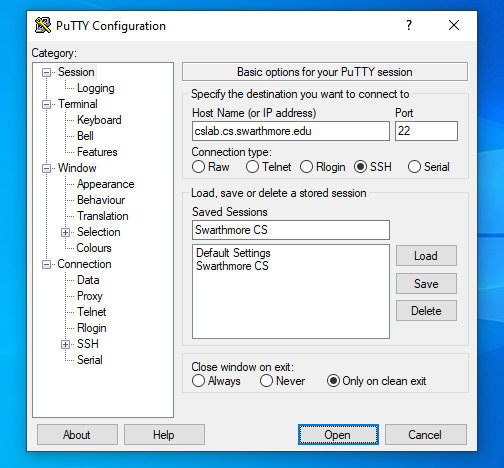Collapse the Connection tree node

tap(46, 264)
